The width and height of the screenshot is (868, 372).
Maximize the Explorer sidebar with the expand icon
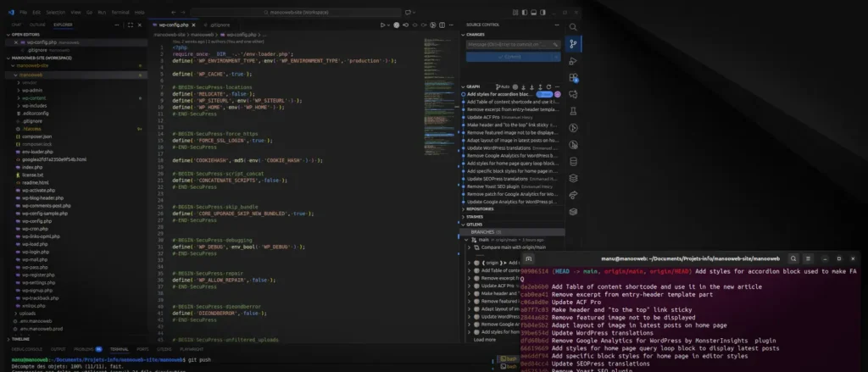click(x=130, y=25)
